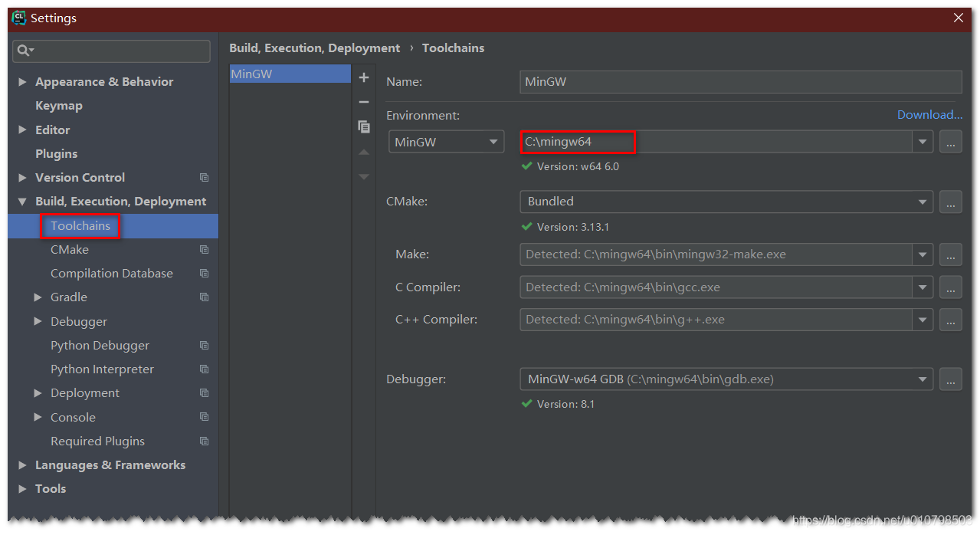Move toolchain down with arrow icon
This screenshot has width=980, height=535.
[x=364, y=176]
